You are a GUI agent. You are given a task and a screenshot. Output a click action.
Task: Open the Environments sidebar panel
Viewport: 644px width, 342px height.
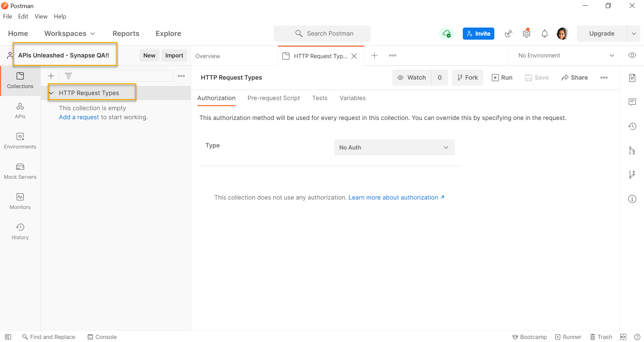point(20,141)
